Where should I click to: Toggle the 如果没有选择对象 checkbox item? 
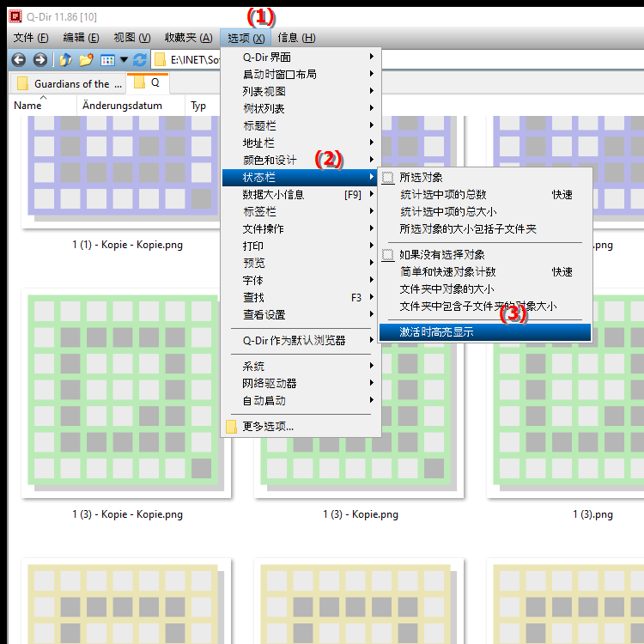coord(485,255)
